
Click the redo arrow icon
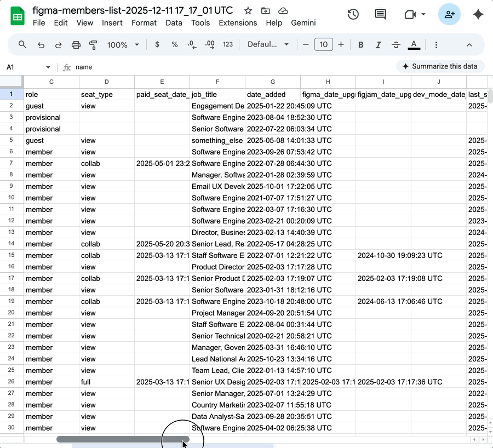(x=58, y=45)
